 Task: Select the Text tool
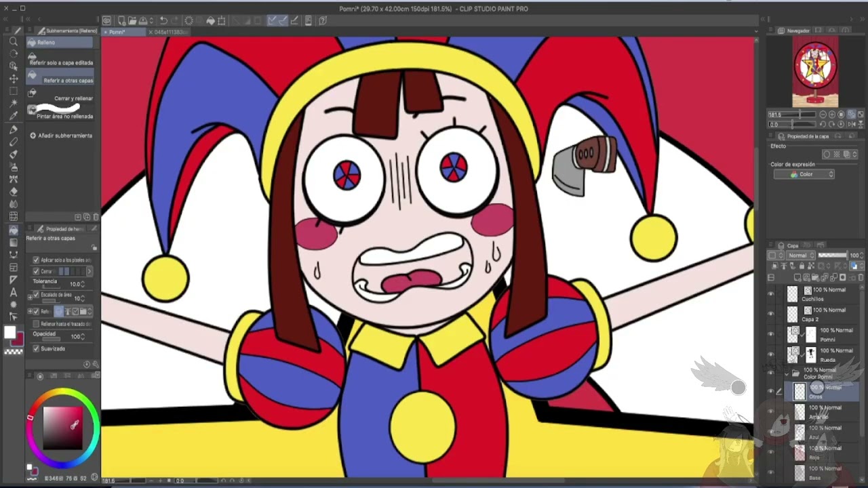point(13,292)
